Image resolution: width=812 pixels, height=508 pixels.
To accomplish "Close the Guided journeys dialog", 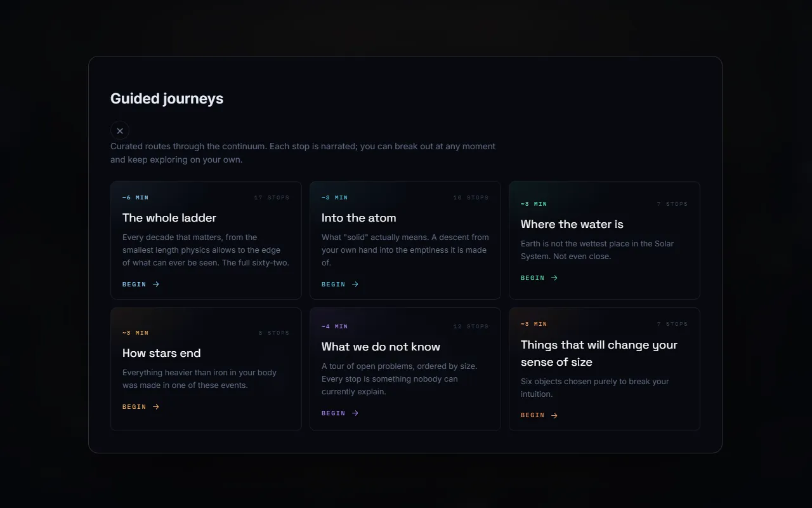I will (120, 131).
